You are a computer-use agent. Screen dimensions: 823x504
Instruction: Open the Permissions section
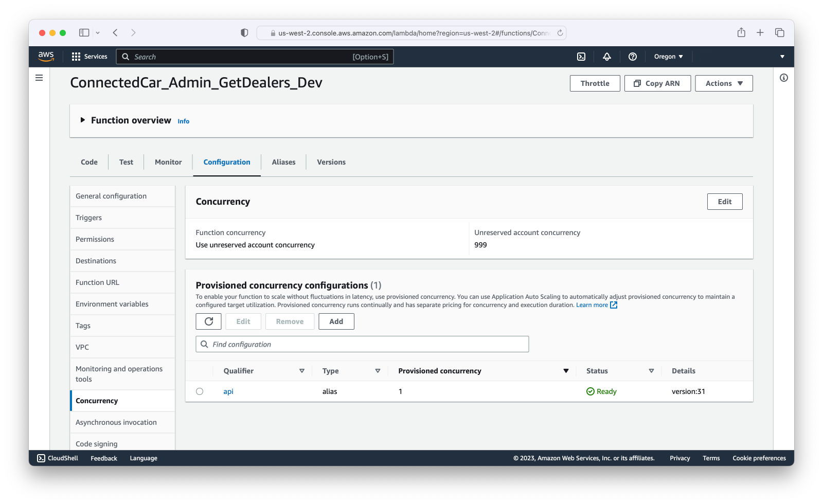point(122,239)
